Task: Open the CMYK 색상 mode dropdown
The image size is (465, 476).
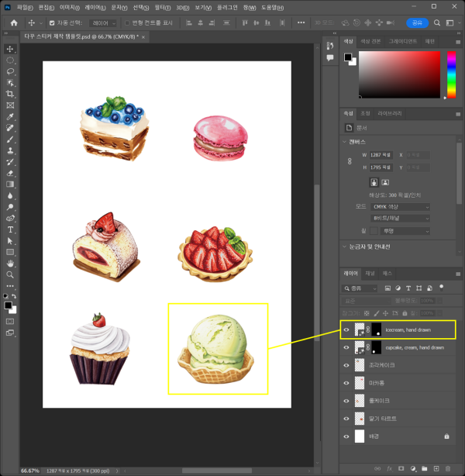Action: click(x=400, y=207)
